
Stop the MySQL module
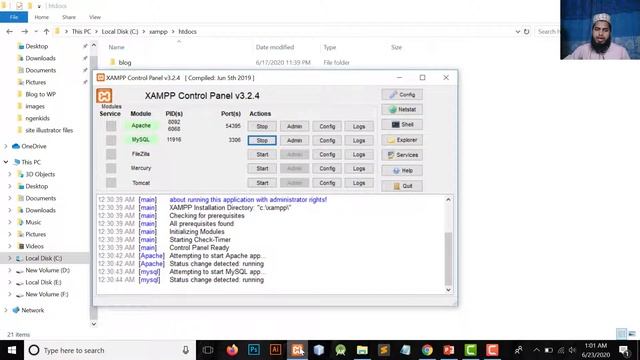262,140
